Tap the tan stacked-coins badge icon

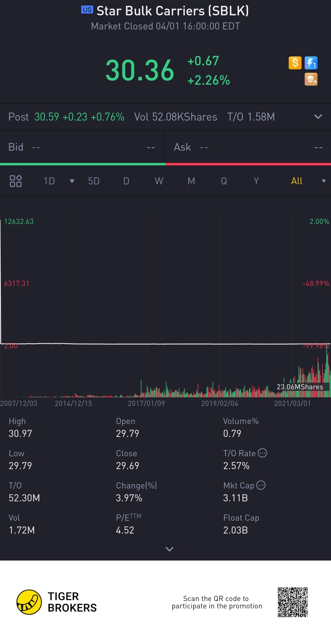311,79
